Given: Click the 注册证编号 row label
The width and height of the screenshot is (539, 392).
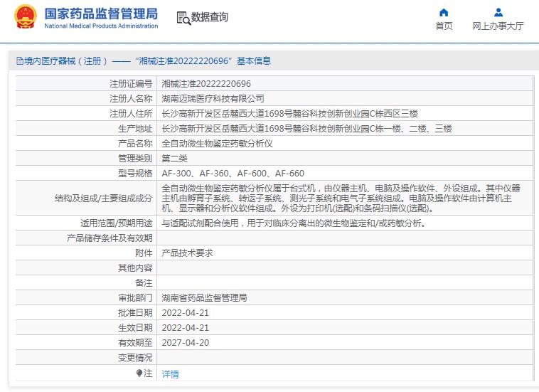Looking at the screenshot, I should pos(131,84).
